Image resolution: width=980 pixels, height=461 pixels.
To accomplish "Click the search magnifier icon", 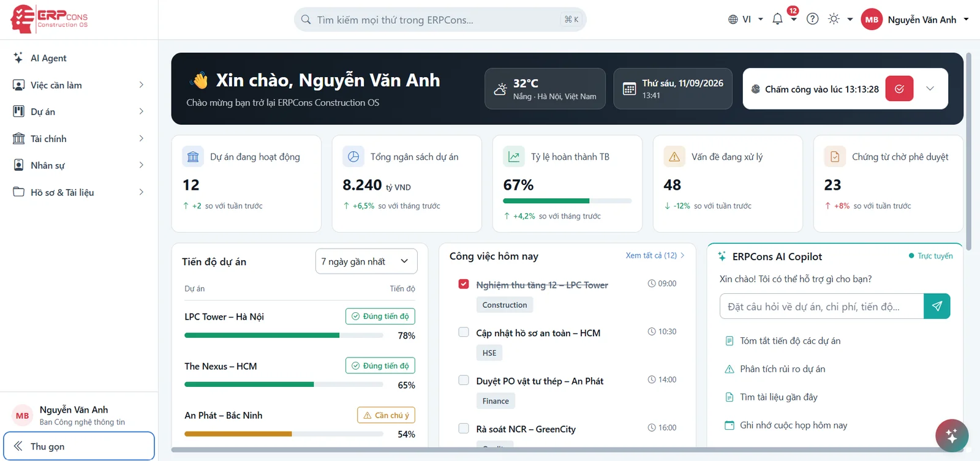I will coord(306,20).
